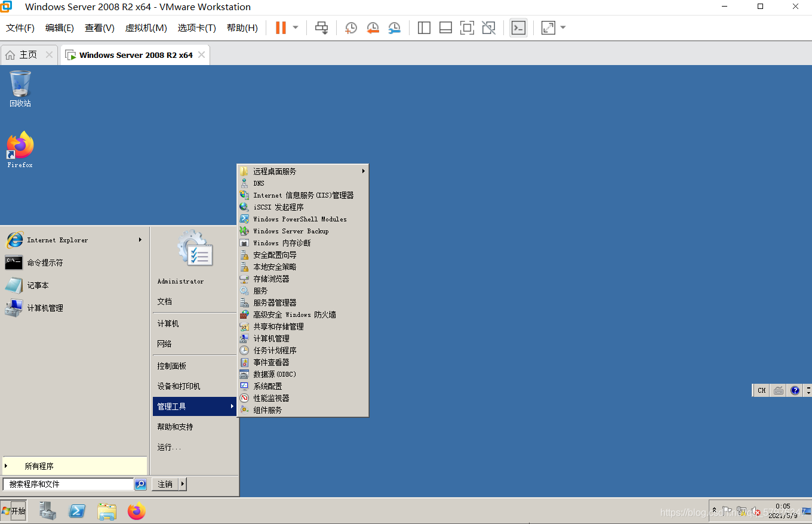This screenshot has height=524, width=812.
Task: Focus the 搜索程序和文件 search box
Action: (68, 484)
